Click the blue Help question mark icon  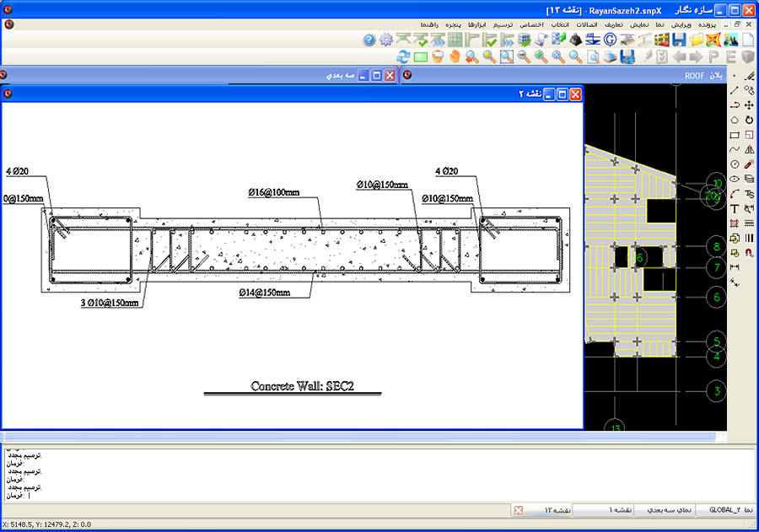[369, 40]
